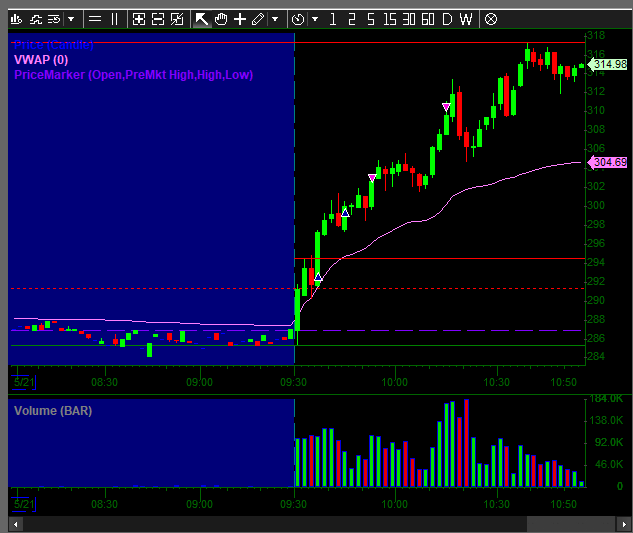Screen dimensions: 633x533
Task: Click the 314.98 current price tag
Action: [607, 64]
